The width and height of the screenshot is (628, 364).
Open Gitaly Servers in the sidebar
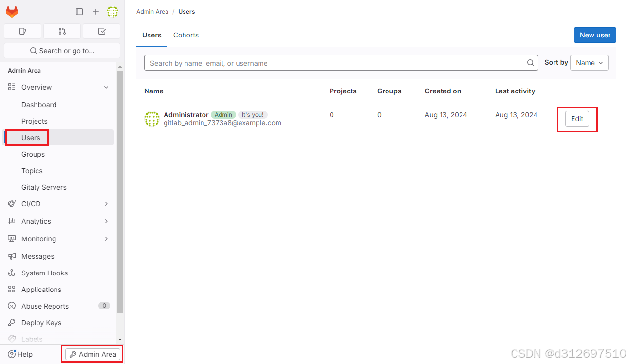point(44,187)
